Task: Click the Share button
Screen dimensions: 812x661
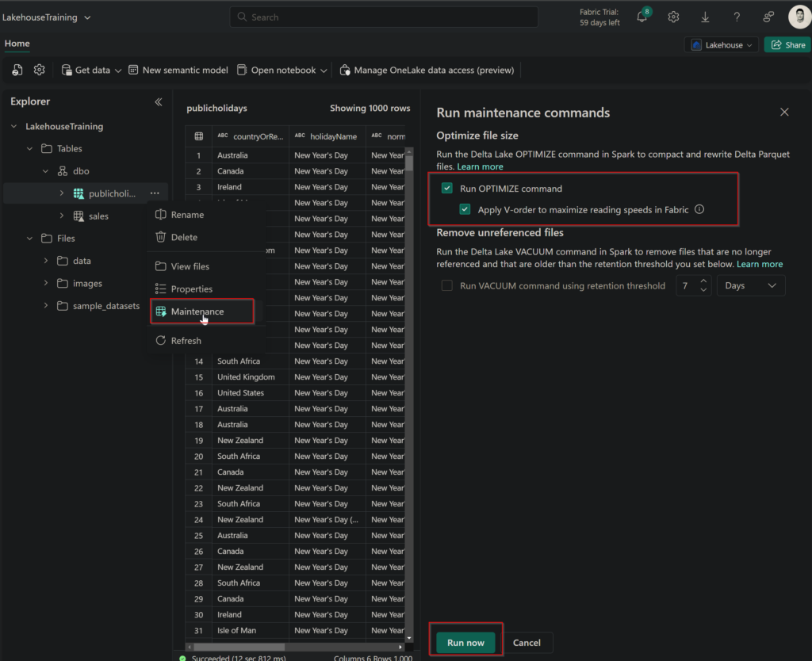Action: [787, 45]
